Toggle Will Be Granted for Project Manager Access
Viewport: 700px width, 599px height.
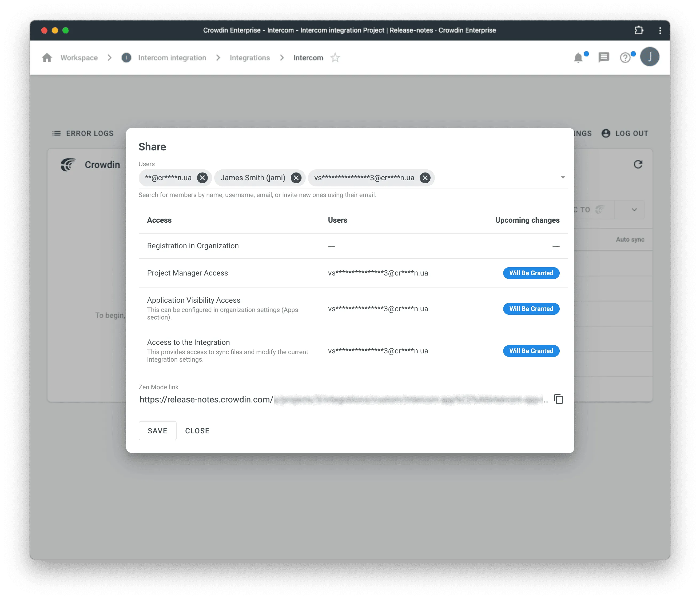point(531,273)
